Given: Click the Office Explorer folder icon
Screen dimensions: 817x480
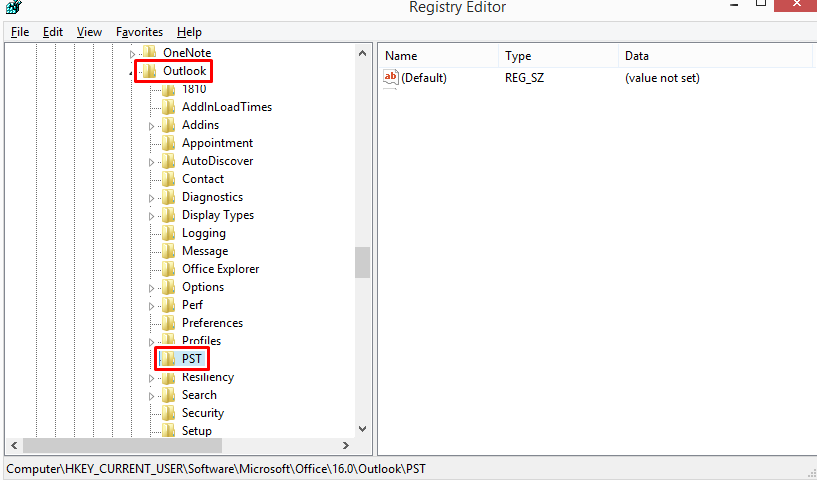Looking at the screenshot, I should tap(169, 268).
